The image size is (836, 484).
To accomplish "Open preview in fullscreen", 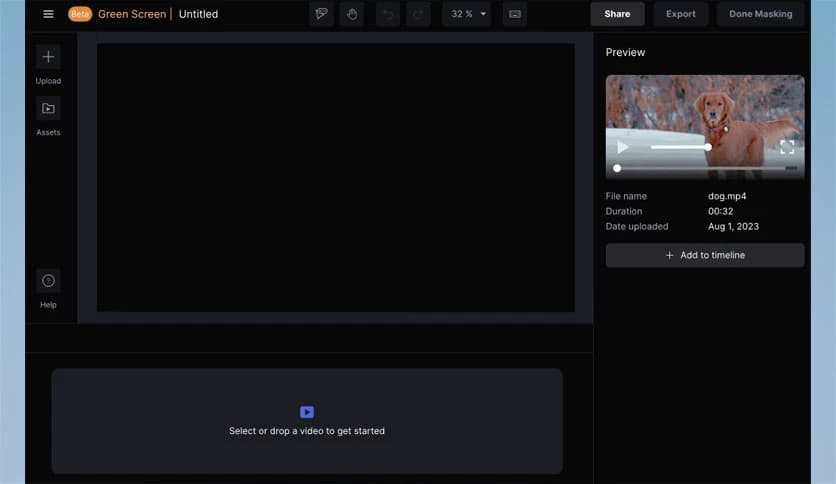I will (x=787, y=147).
